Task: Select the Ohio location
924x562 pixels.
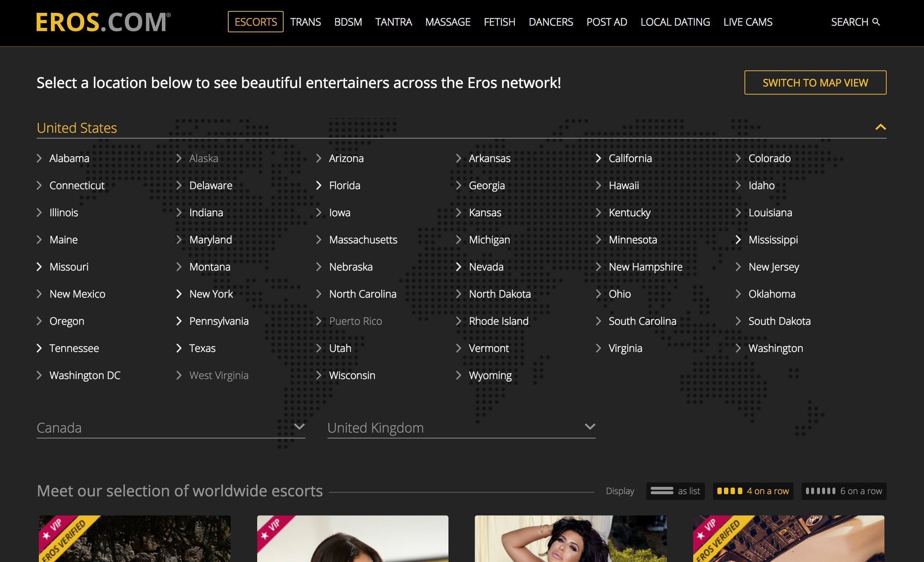Action: pos(620,294)
